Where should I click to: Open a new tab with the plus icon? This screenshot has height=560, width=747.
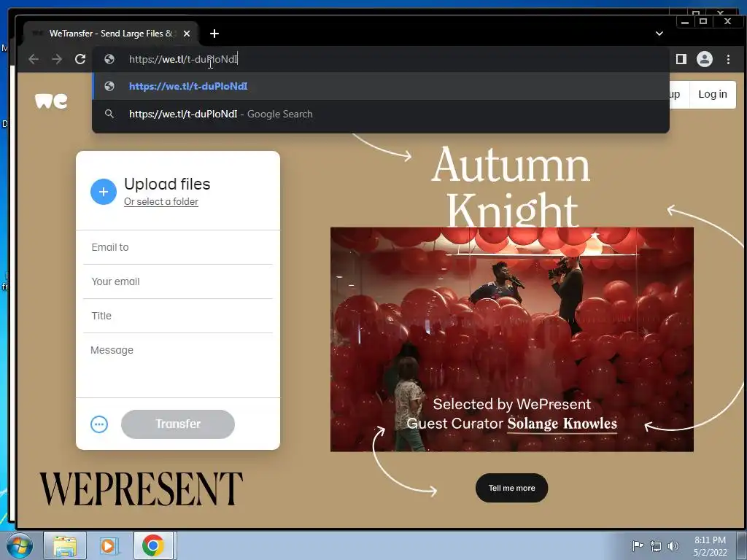pos(214,34)
